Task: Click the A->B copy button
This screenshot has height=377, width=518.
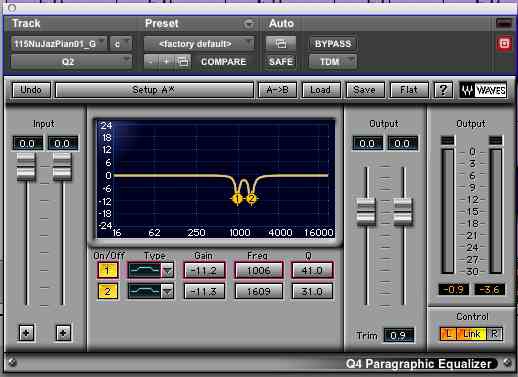Action: tap(278, 90)
